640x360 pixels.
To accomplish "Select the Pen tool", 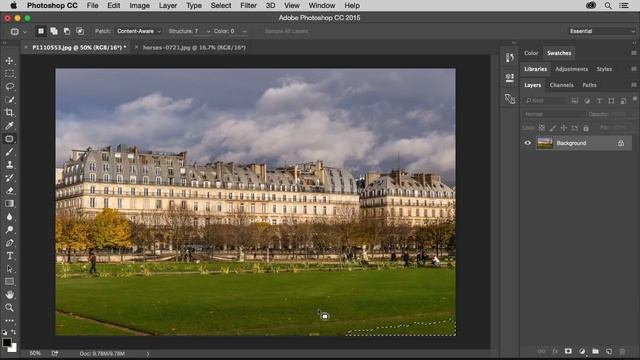I will (x=9, y=243).
